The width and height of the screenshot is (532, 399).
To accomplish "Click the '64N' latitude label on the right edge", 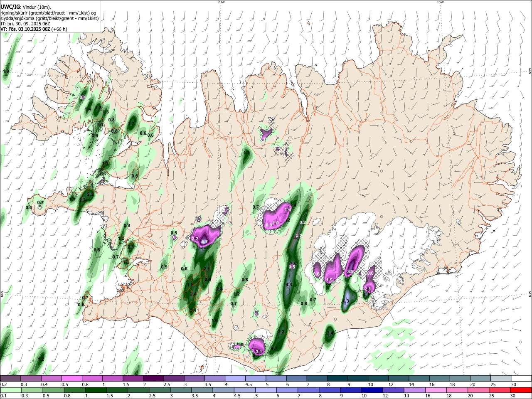I will click(530, 294).
